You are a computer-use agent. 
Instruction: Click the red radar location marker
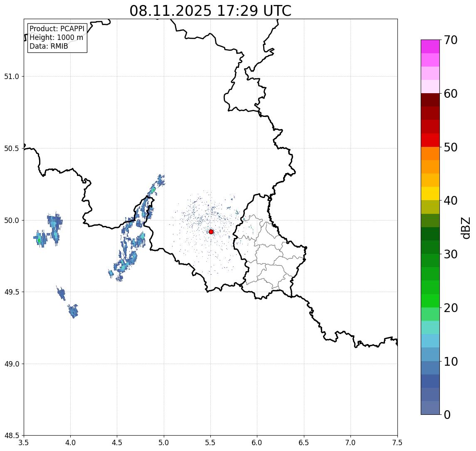211,232
